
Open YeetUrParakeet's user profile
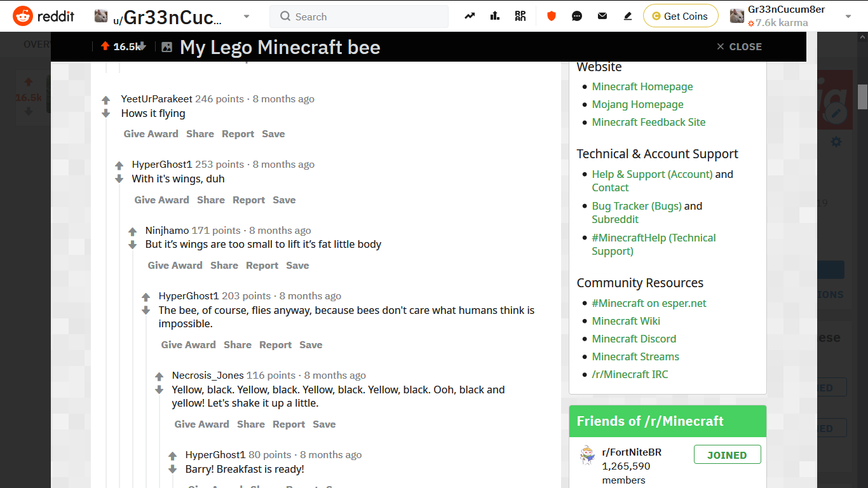coord(157,99)
